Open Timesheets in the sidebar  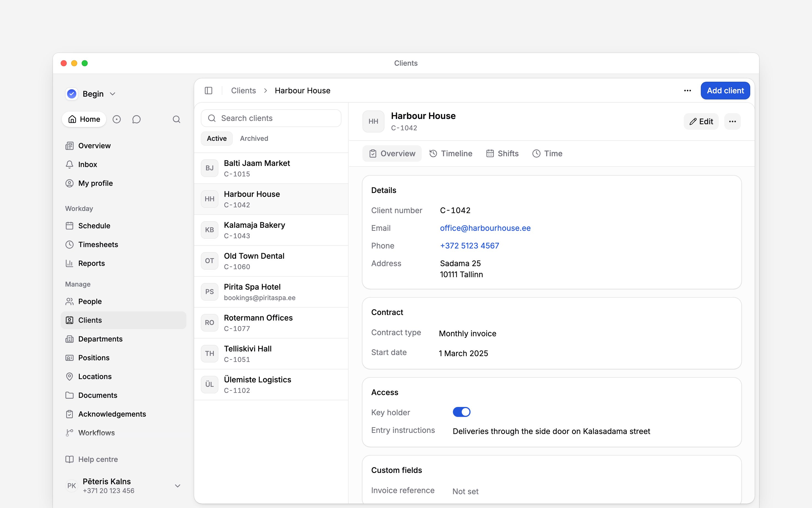click(x=124, y=245)
